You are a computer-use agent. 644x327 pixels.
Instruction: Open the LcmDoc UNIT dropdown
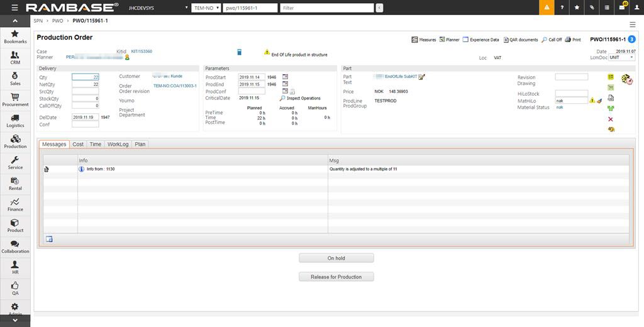point(621,57)
